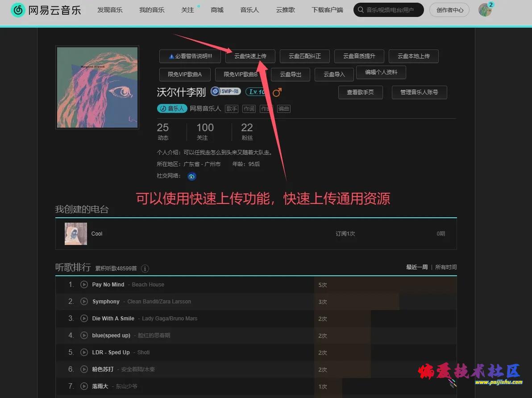The width and height of the screenshot is (532, 398).
Task: Open the profile cover image
Action: [x=97, y=87]
